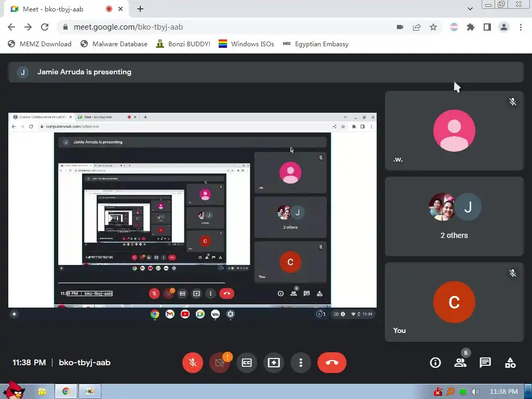The image size is (532, 399).
Task: Click Chrome taskbar button
Action: coord(66,392)
